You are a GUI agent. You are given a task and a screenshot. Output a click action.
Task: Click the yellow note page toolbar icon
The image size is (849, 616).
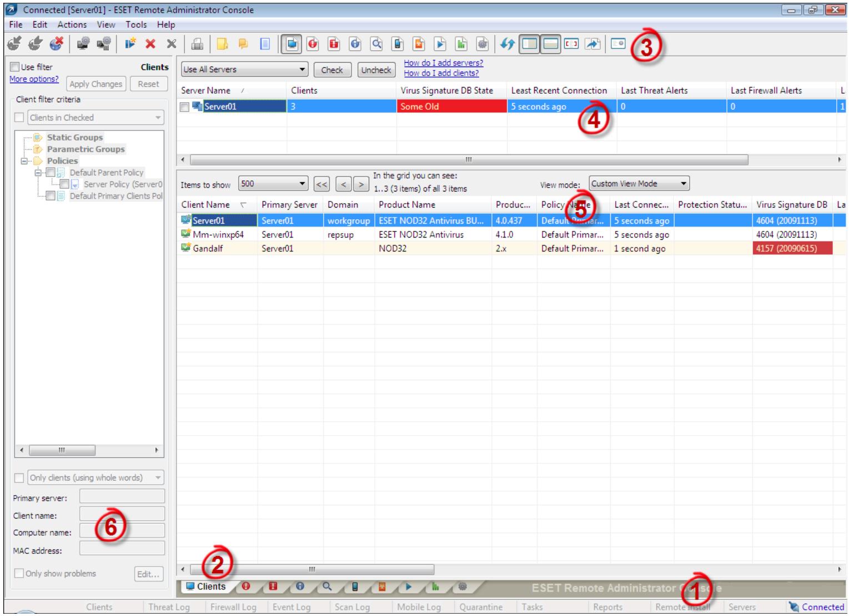click(x=222, y=44)
